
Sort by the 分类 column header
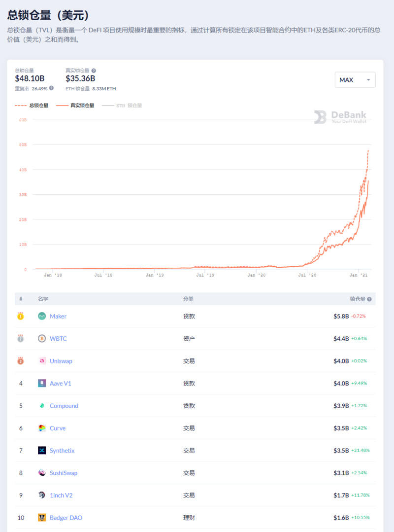point(188,299)
